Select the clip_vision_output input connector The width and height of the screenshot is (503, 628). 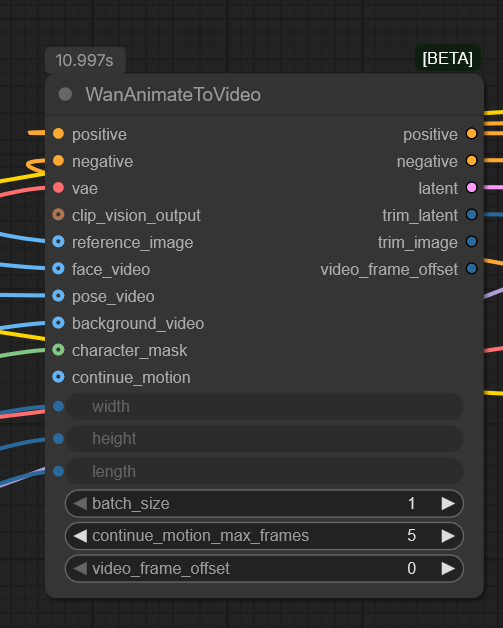(x=58, y=215)
